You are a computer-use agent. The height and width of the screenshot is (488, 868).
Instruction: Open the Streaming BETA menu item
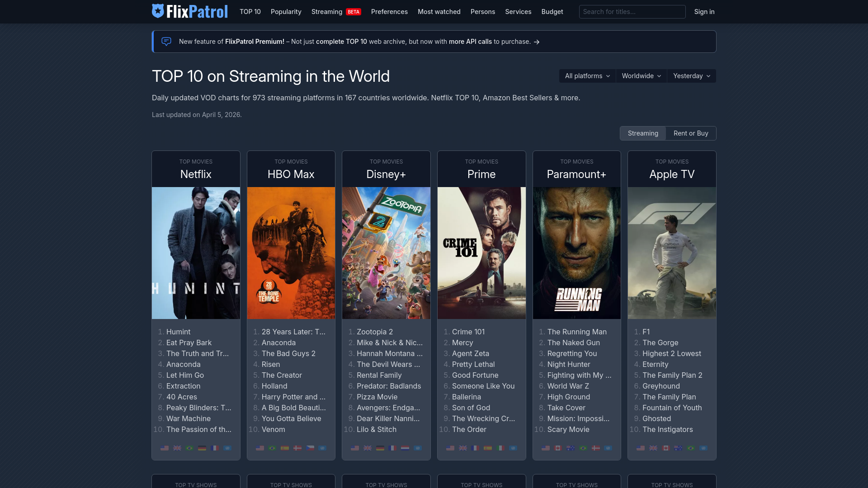[336, 12]
